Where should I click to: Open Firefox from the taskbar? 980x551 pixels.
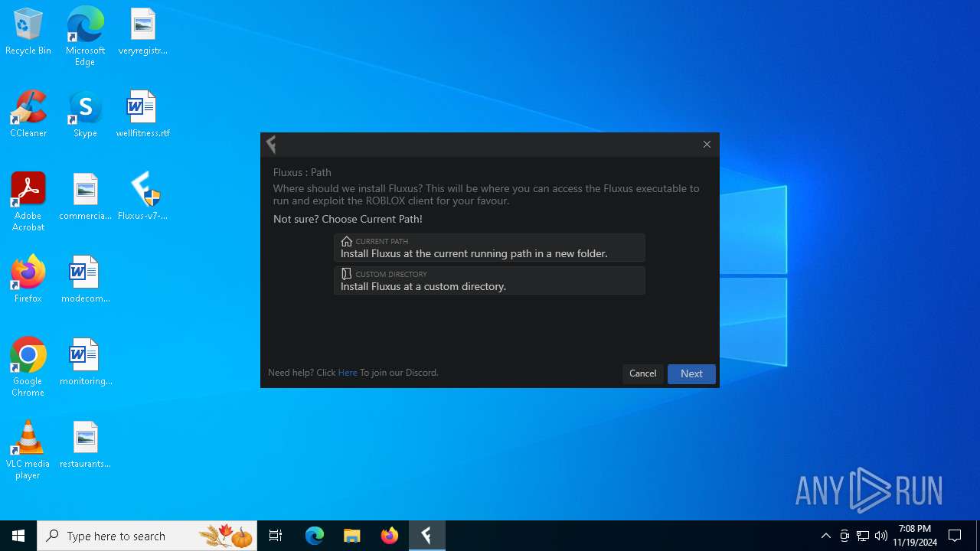coord(390,536)
